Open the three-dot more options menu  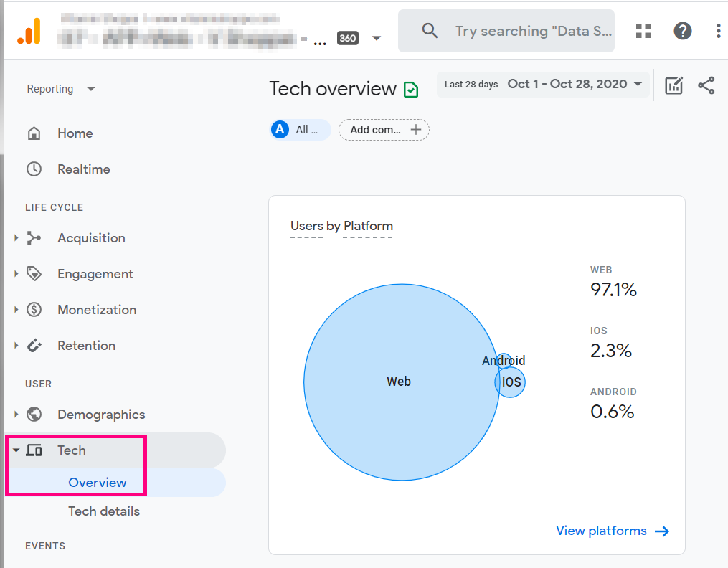pos(718,31)
